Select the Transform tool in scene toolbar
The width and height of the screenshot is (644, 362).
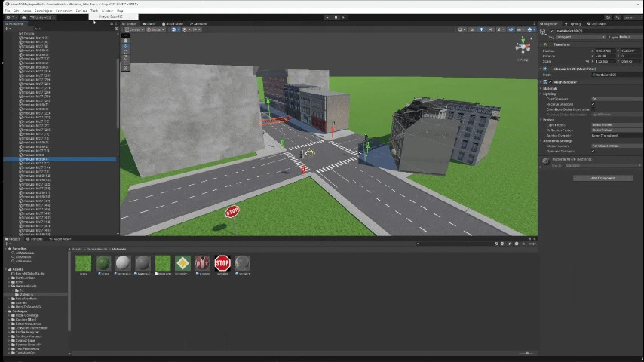126,68
